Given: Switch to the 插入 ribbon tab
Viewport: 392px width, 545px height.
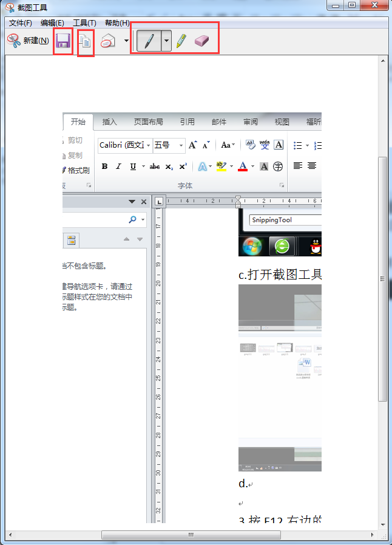Looking at the screenshot, I should click(x=110, y=122).
